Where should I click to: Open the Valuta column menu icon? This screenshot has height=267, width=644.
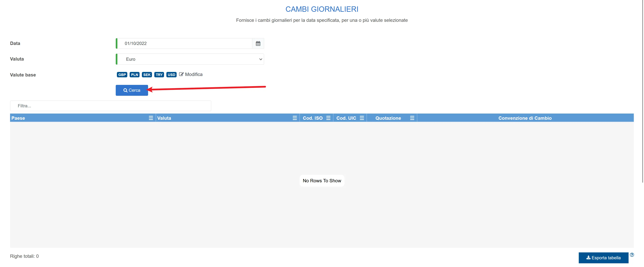click(294, 118)
